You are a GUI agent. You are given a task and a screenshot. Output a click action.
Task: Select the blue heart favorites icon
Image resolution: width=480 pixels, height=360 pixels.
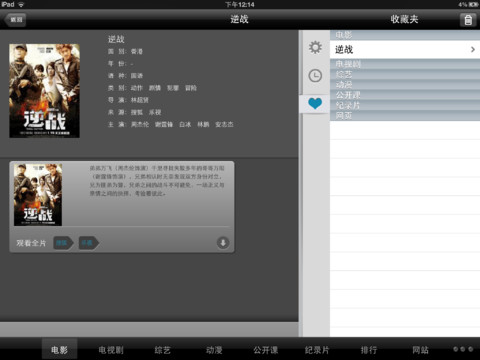click(x=315, y=104)
